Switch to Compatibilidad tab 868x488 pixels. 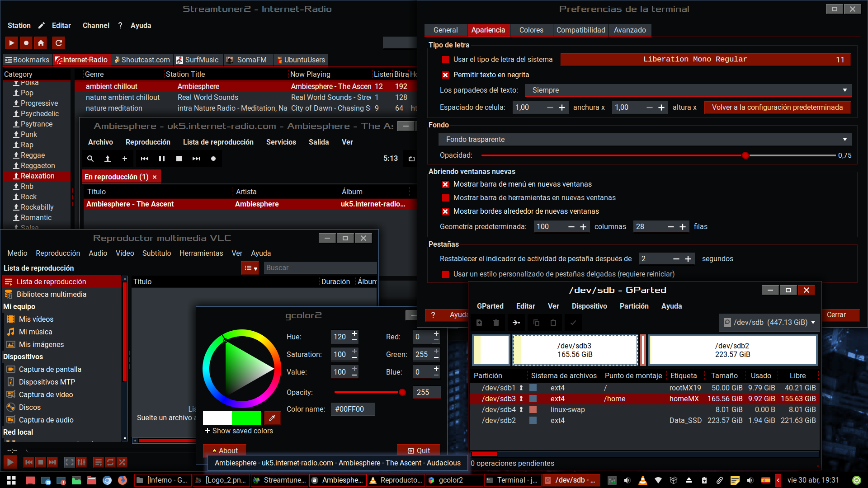(x=580, y=30)
